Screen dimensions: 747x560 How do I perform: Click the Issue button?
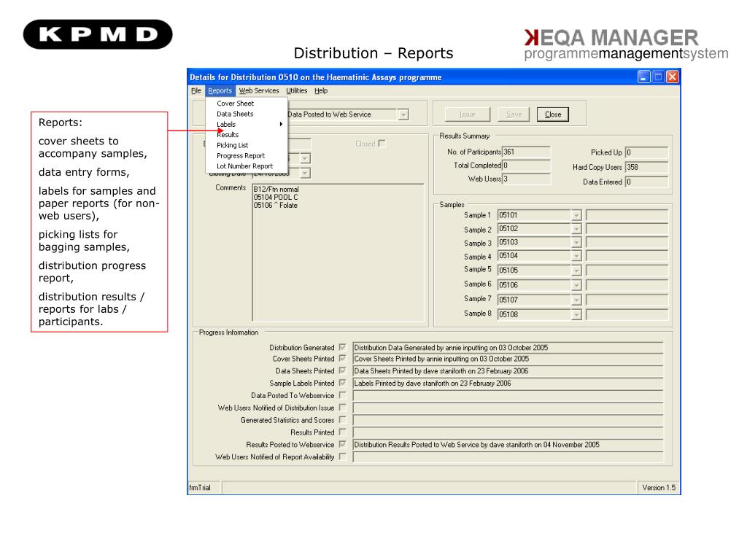(x=468, y=114)
